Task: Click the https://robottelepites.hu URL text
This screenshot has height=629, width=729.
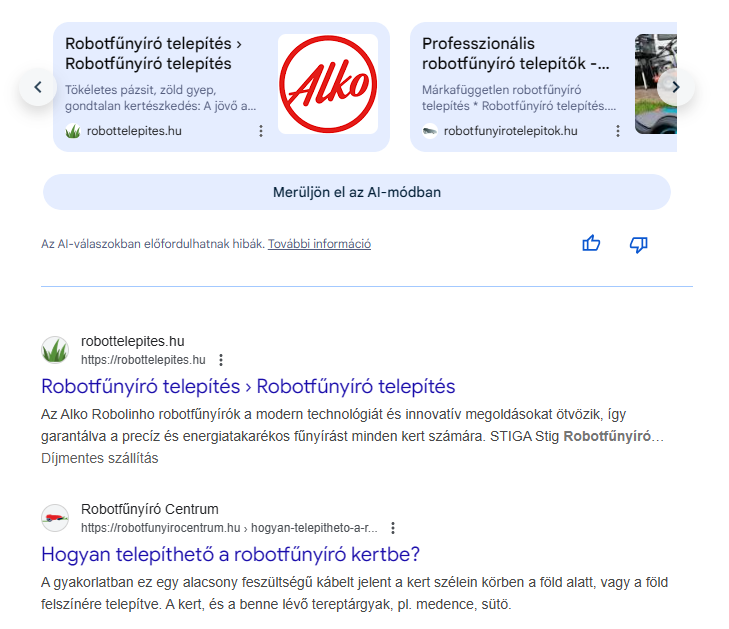Action: coord(143,360)
